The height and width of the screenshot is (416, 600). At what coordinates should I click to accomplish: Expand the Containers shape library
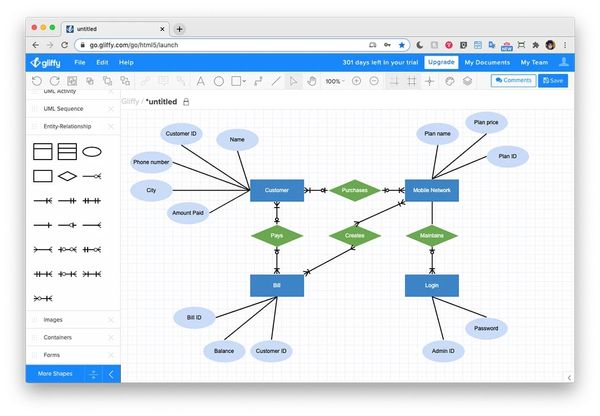point(57,338)
